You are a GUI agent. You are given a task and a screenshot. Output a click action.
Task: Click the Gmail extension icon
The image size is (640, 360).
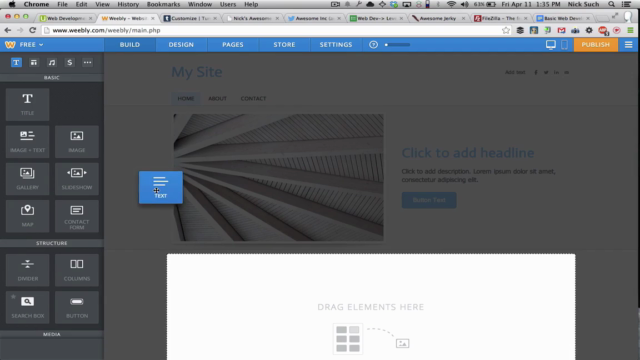click(562, 30)
